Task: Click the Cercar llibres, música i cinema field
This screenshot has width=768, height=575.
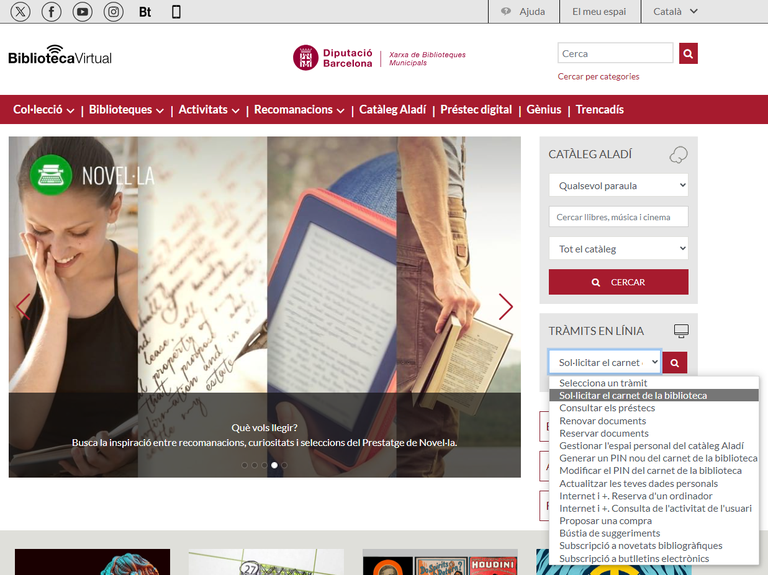Action: [618, 217]
